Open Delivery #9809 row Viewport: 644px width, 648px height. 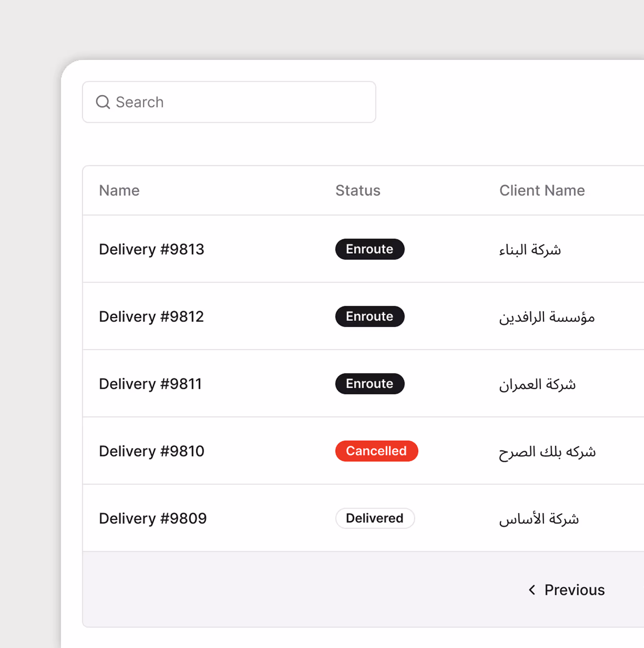153,518
